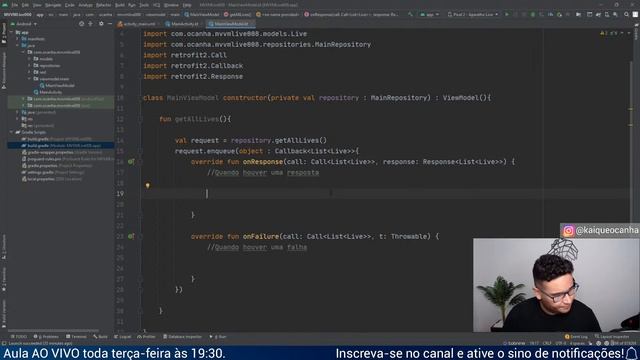Open the Terminal tool window
The height and width of the screenshot is (360, 640).
(x=76, y=337)
